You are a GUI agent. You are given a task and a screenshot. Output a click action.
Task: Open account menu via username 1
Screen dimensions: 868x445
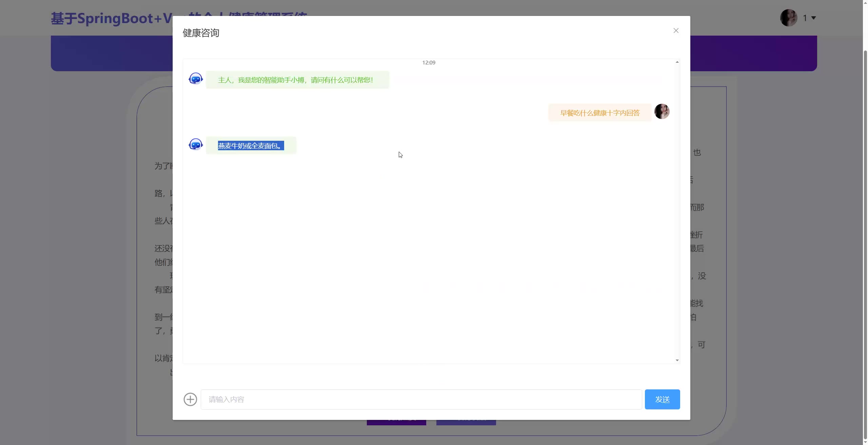click(x=805, y=18)
